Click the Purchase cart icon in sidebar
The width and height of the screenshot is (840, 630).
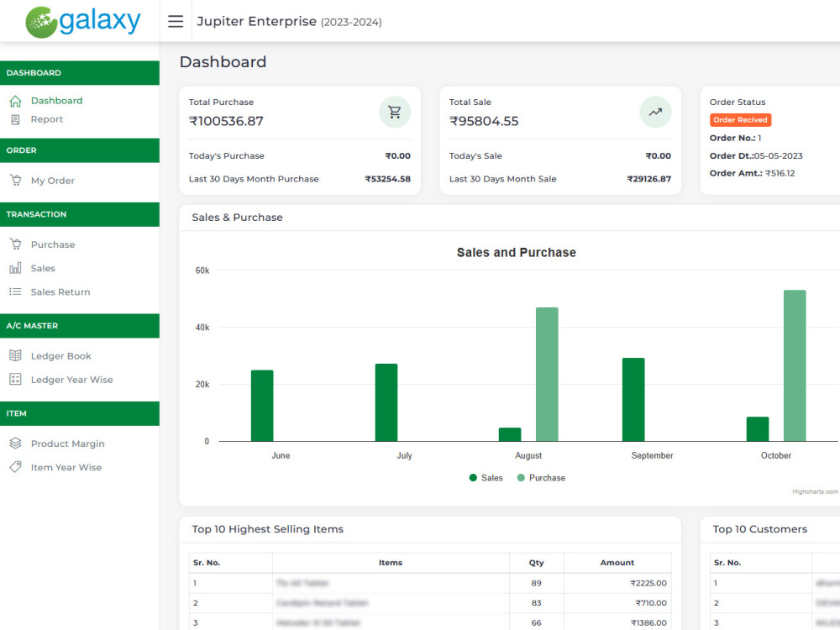coord(15,244)
